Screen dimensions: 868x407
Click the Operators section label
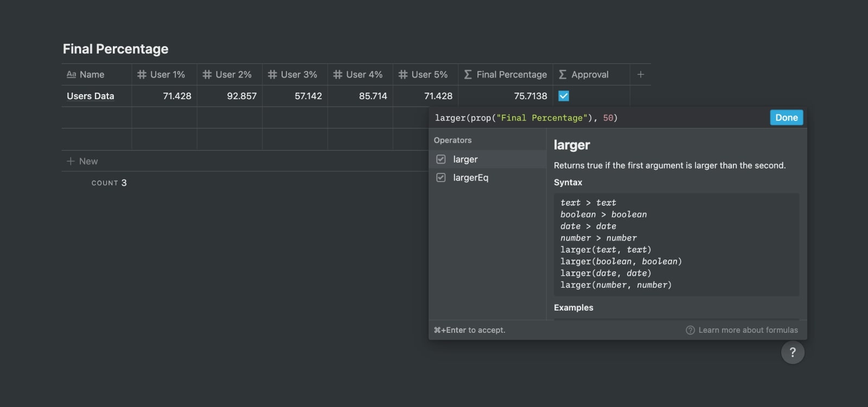pyautogui.click(x=453, y=140)
